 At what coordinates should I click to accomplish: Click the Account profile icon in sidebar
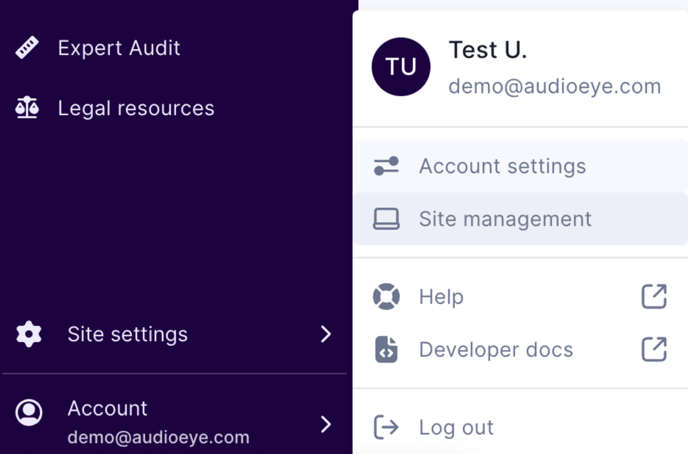point(29,412)
